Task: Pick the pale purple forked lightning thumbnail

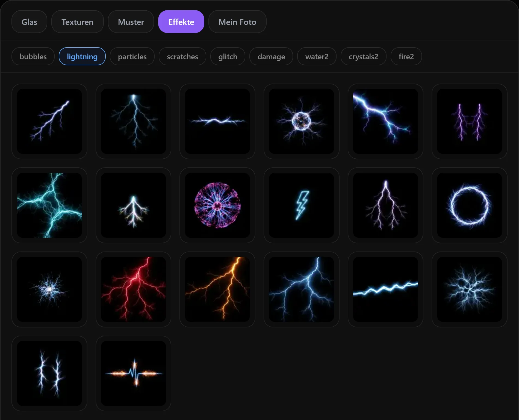Action: click(x=385, y=205)
